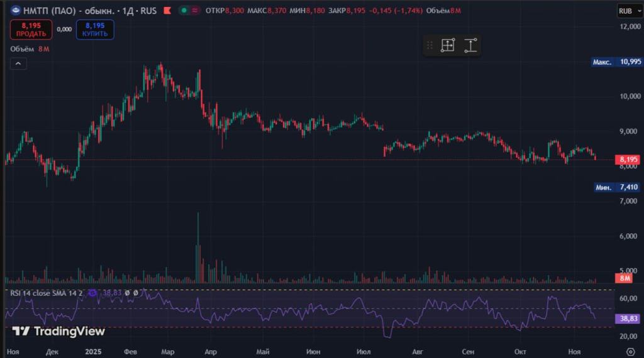Click the red 8M volume axis label
This screenshot has width=644, height=358.
pyautogui.click(x=625, y=278)
